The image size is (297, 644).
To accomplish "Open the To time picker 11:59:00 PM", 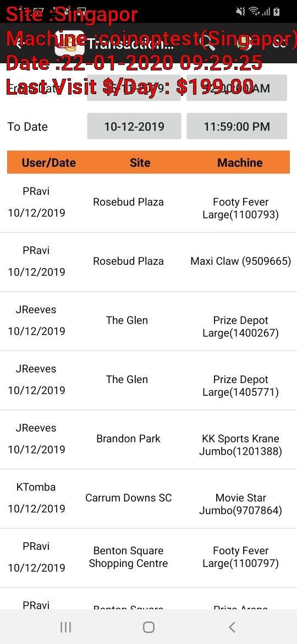I will pyautogui.click(x=237, y=126).
